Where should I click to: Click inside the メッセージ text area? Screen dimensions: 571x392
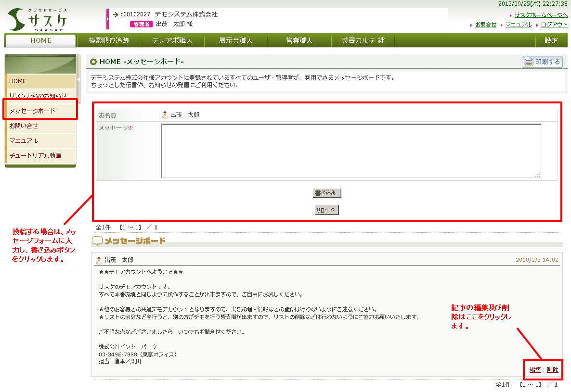click(350, 151)
